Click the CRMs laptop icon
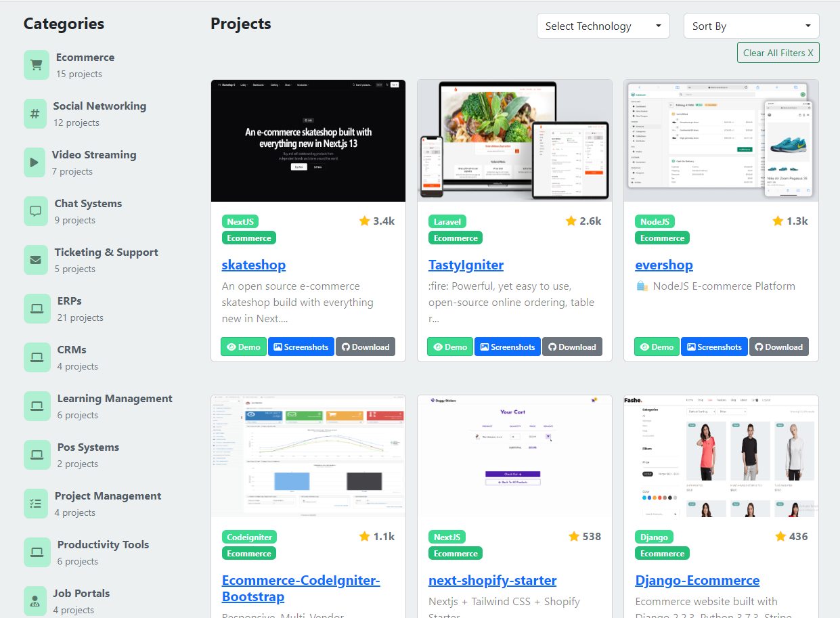Screen dimensions: 840x618 click(37, 357)
